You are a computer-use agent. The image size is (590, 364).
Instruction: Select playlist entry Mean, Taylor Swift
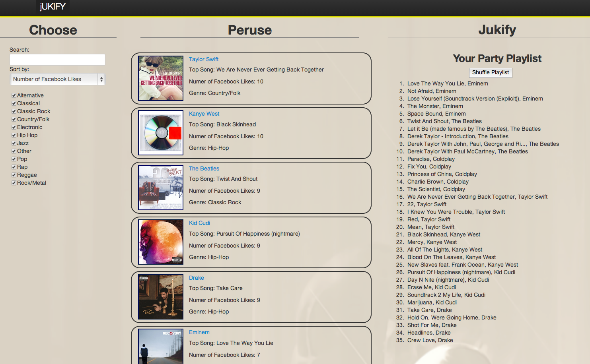click(431, 227)
